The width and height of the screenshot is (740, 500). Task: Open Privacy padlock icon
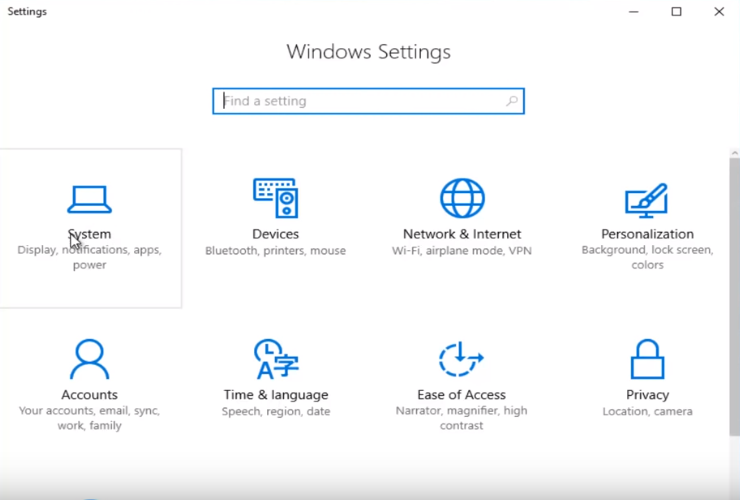(x=648, y=359)
